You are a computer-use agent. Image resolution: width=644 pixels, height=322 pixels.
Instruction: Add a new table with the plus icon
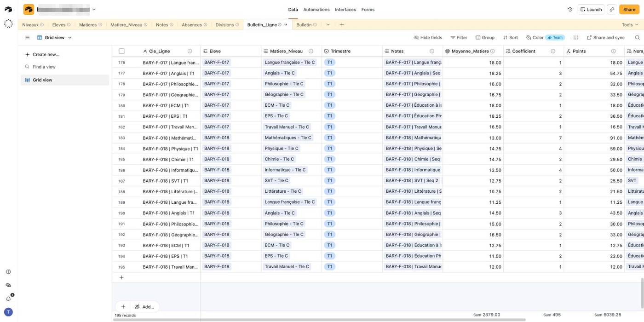(x=342, y=25)
